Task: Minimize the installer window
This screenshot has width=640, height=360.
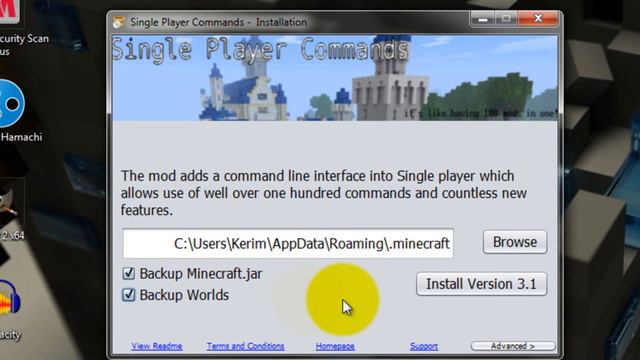Action: pyautogui.click(x=482, y=19)
